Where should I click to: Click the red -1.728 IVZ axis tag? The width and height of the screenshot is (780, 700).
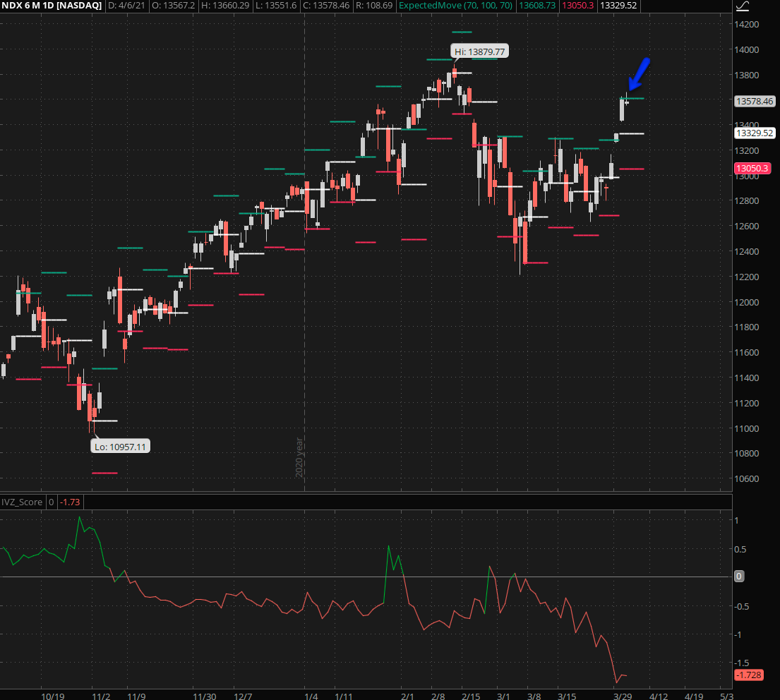(x=748, y=675)
